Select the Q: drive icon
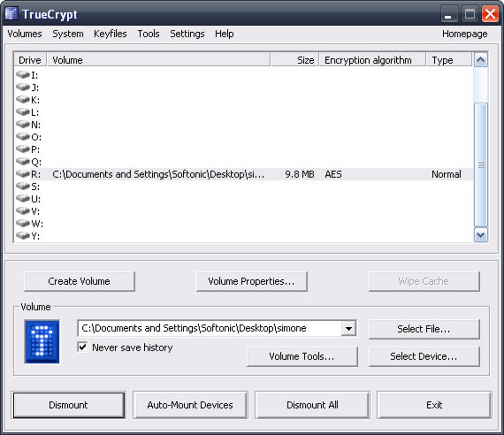 [23, 162]
